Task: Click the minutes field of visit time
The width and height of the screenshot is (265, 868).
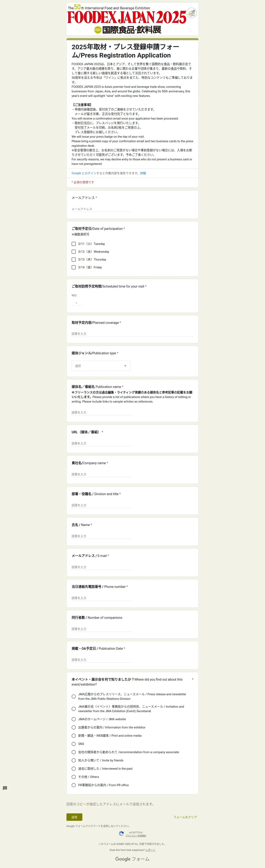Action: tap(79, 303)
